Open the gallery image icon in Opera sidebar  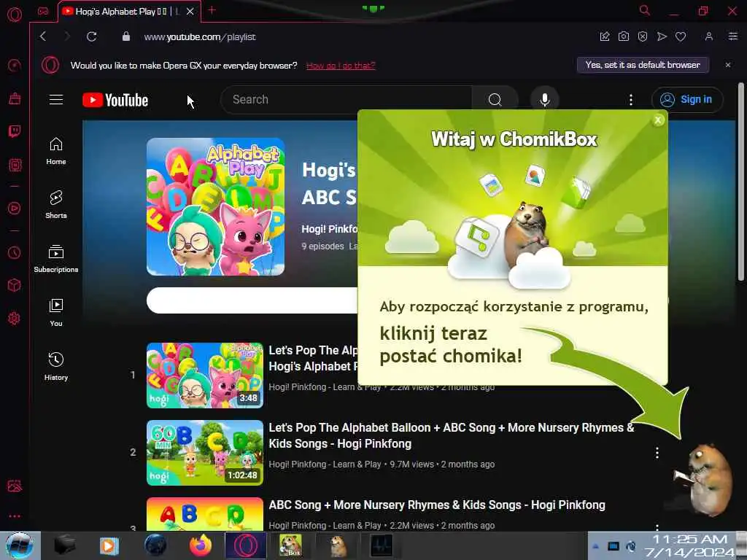click(x=15, y=486)
